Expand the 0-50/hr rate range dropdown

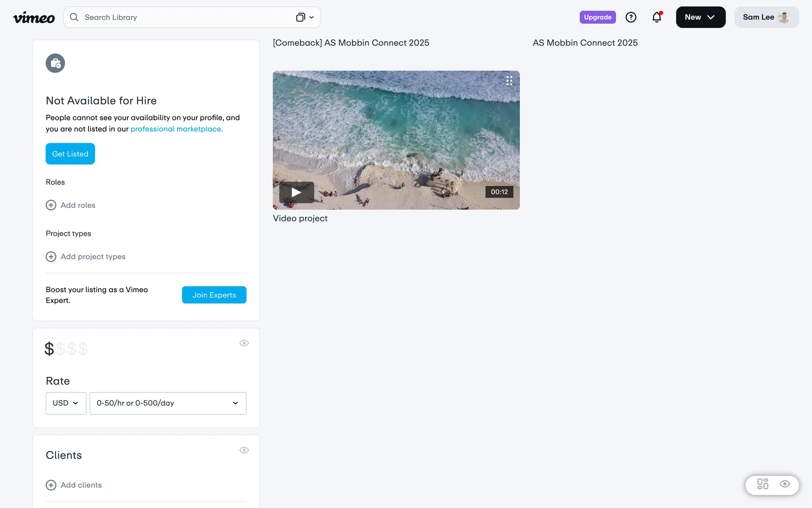(x=168, y=403)
